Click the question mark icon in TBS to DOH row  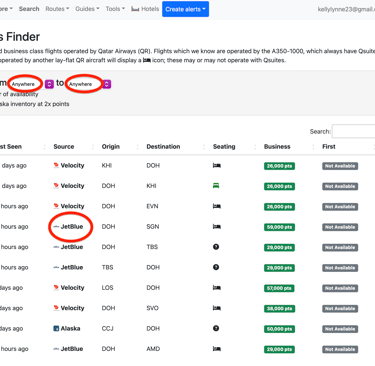216,267
